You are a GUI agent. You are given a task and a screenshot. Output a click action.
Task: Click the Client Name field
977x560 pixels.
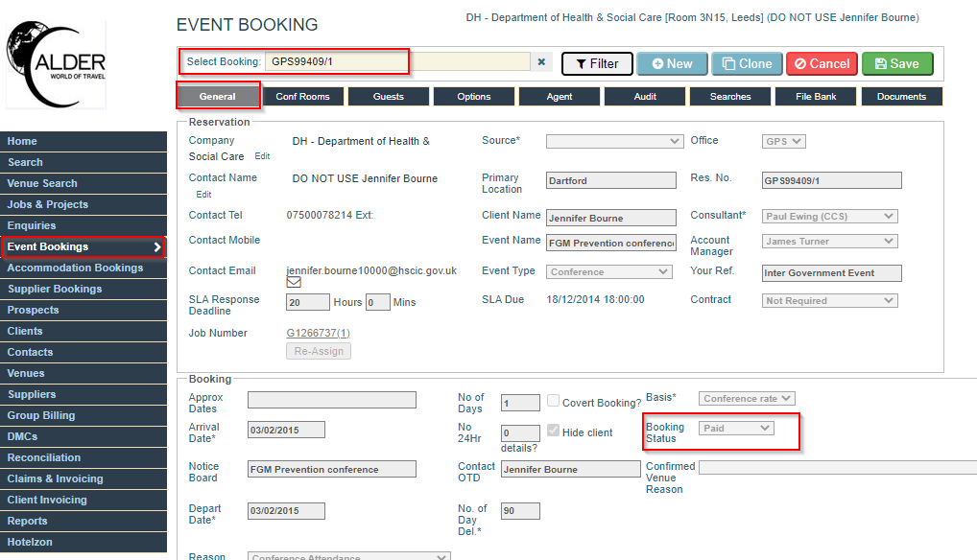coord(610,218)
